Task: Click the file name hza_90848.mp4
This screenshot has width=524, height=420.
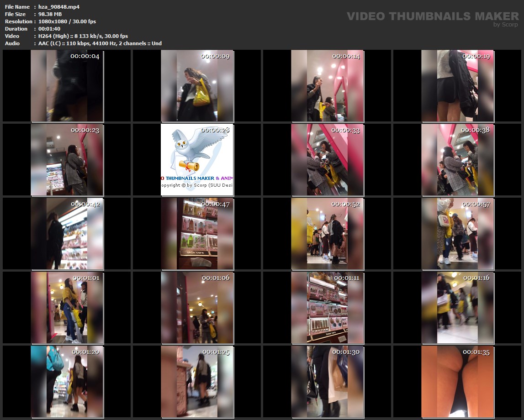Action: [x=59, y=7]
